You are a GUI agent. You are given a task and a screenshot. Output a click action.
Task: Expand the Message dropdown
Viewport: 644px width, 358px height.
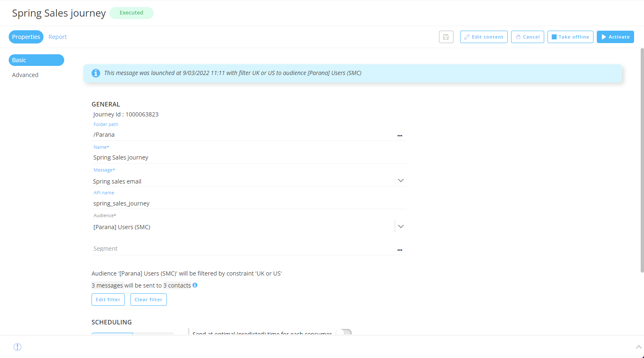(400, 180)
